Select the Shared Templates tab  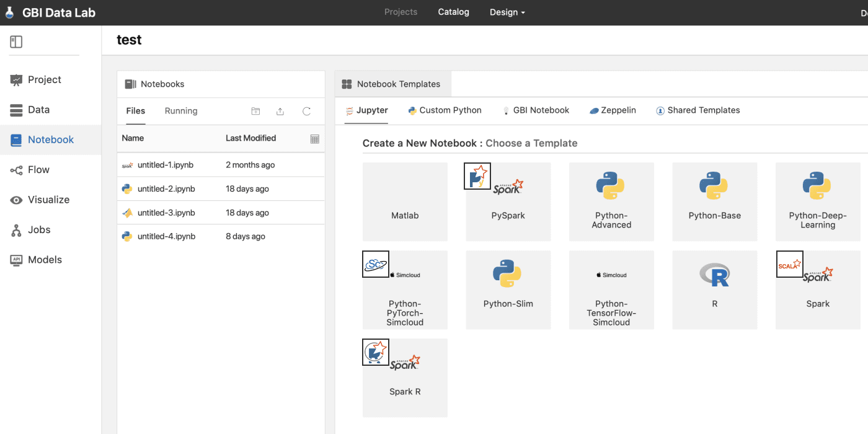click(x=697, y=110)
